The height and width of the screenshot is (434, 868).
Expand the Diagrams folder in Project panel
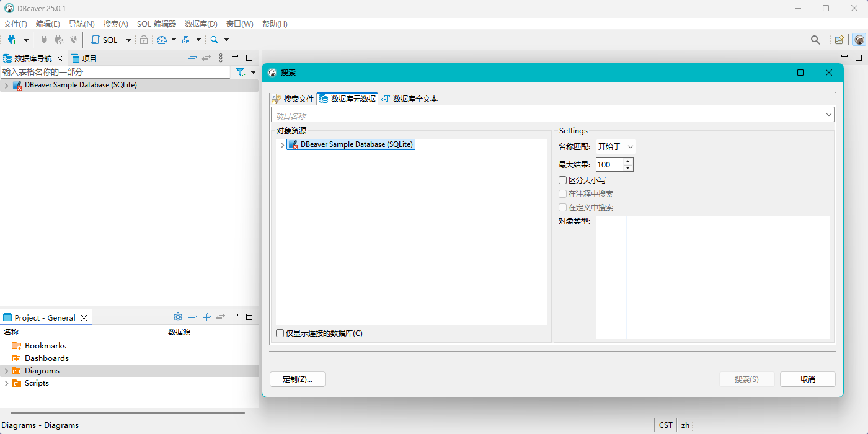[7, 371]
